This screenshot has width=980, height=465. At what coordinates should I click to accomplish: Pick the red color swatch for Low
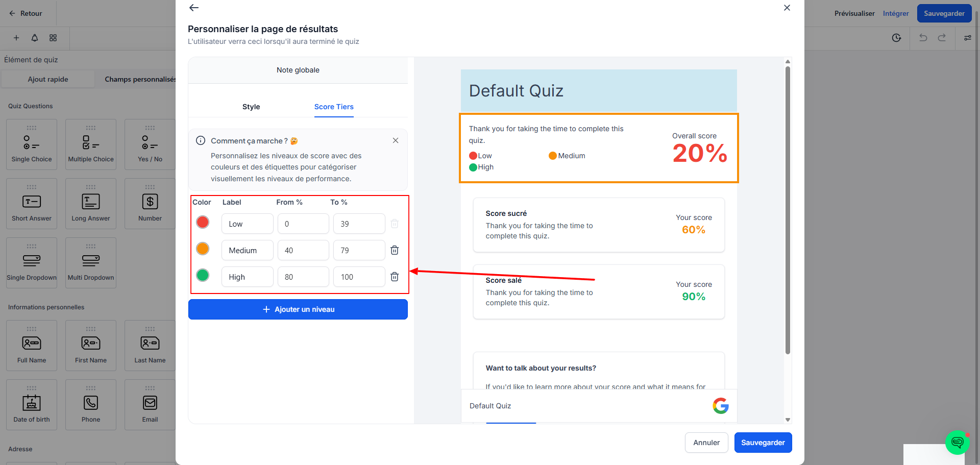point(203,222)
